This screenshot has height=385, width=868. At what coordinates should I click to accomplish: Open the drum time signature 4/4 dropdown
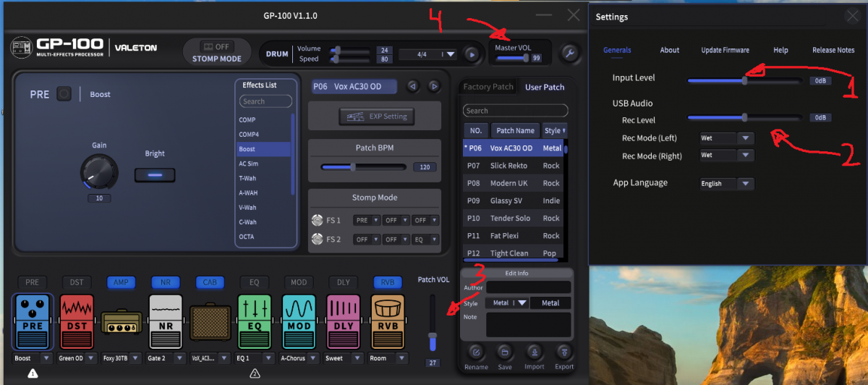coord(450,54)
